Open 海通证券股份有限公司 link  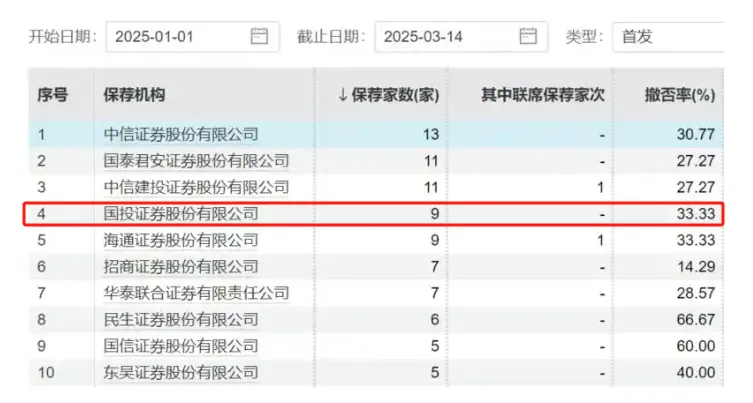pos(181,240)
